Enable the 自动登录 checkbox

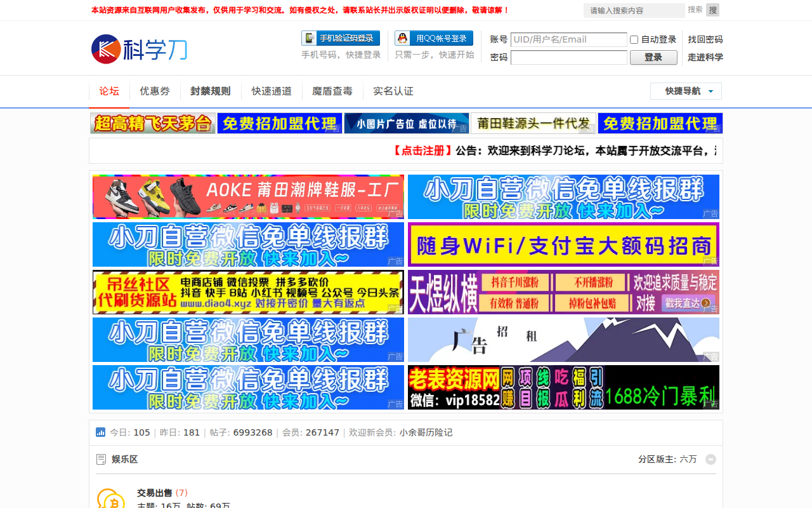[634, 39]
